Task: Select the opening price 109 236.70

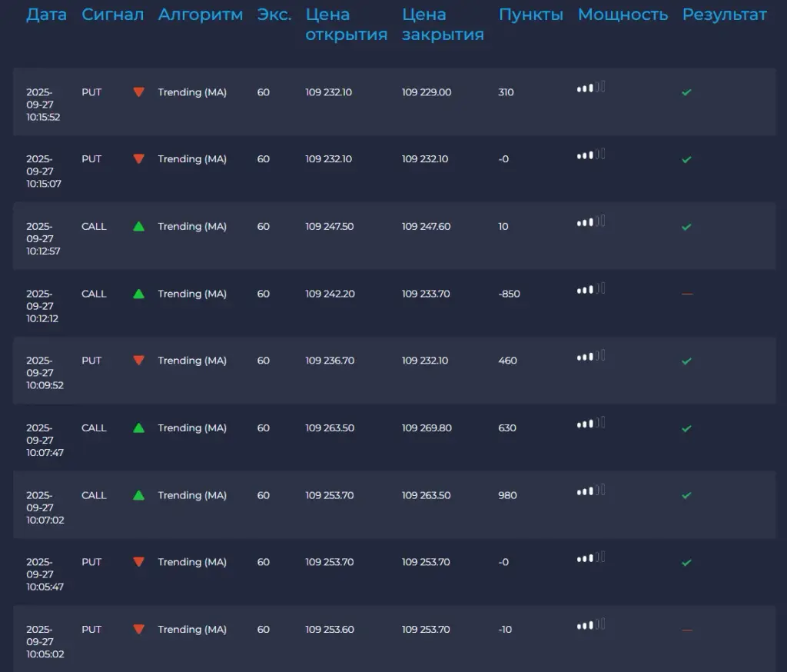Action: (330, 360)
